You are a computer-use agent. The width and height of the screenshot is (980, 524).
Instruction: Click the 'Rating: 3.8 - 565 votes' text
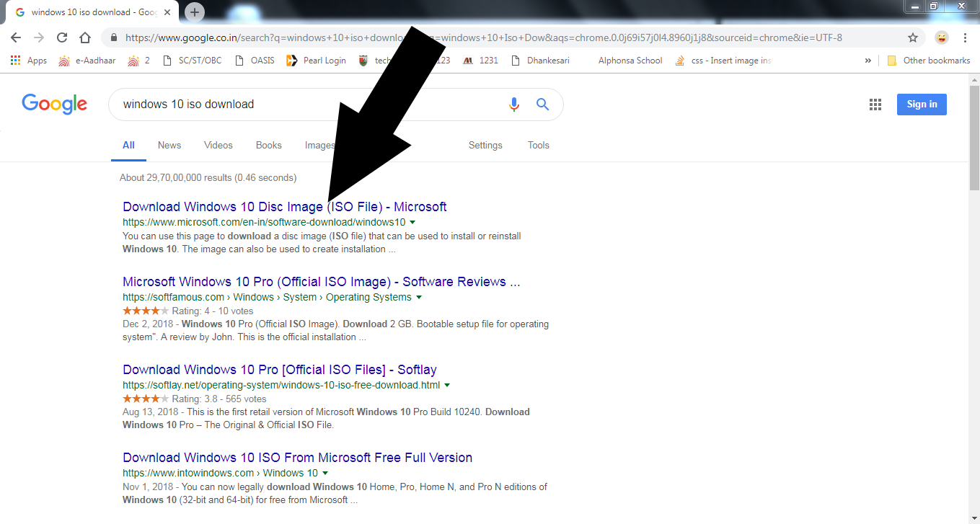click(219, 399)
